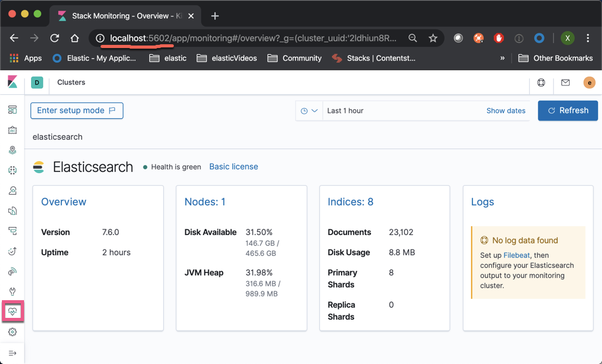
Task: Open the user avatar 'e' menu
Action: click(589, 82)
